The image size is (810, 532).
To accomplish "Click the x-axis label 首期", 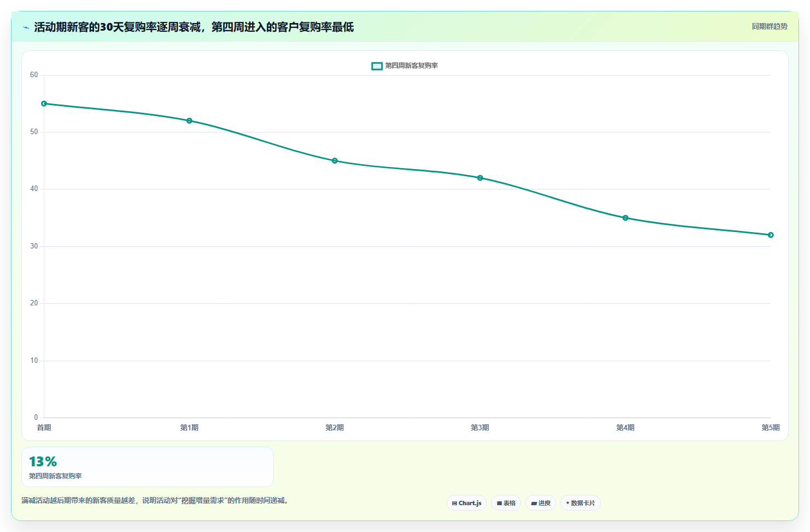I will (44, 427).
